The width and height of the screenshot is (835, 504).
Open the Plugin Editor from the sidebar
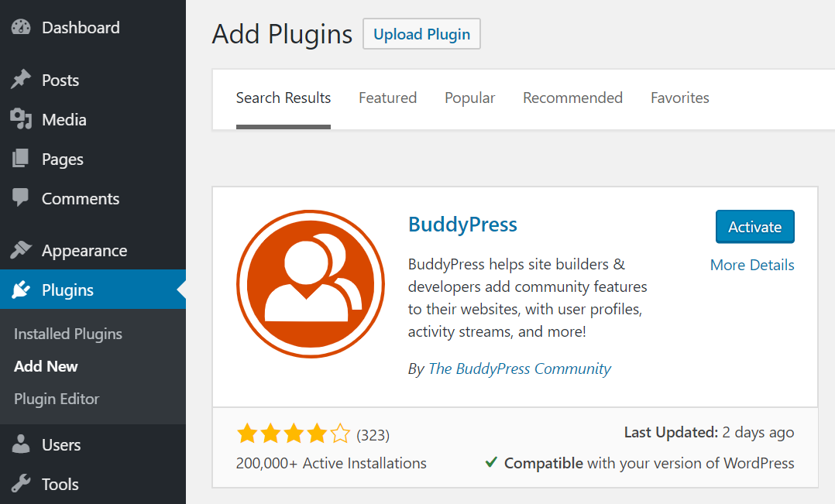click(57, 399)
